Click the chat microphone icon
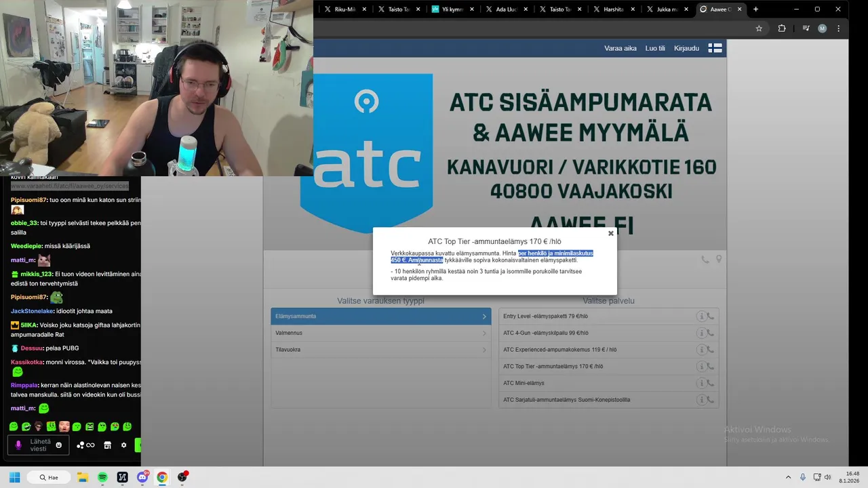This screenshot has height=488, width=868. tap(18, 445)
